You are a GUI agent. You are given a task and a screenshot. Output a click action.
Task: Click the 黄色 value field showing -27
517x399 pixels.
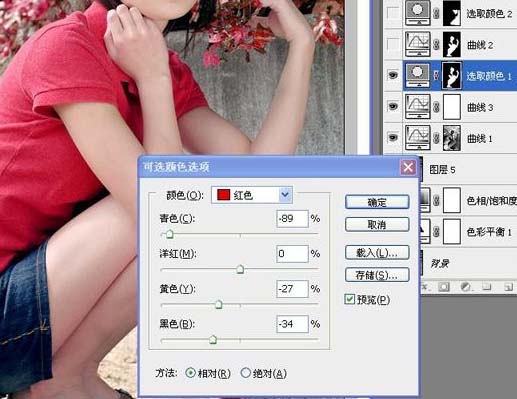coord(292,289)
